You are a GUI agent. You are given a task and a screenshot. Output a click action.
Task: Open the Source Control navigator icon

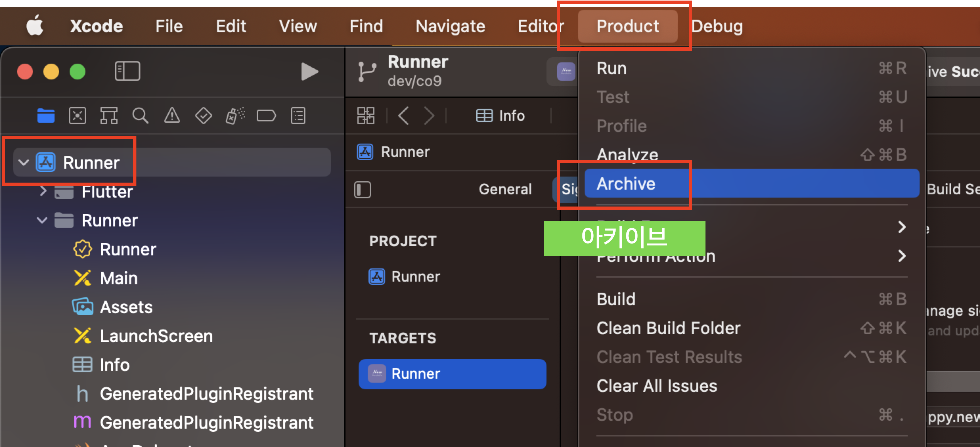77,116
